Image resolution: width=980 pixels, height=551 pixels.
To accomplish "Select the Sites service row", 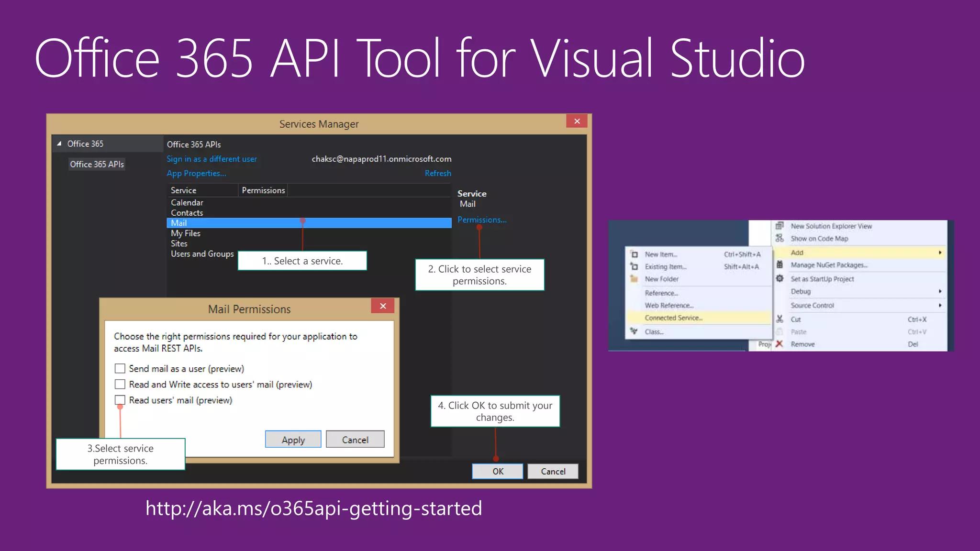I will coord(309,243).
